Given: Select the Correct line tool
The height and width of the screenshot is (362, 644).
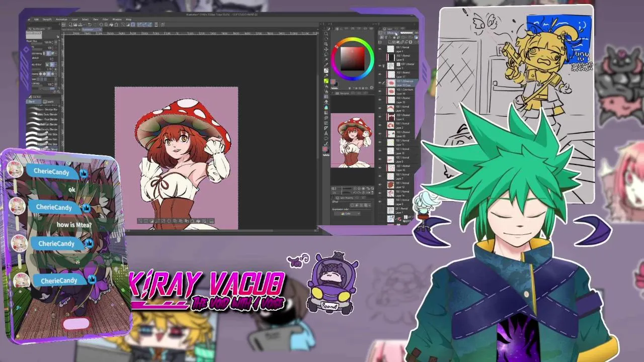Looking at the screenshot, I should (326, 144).
